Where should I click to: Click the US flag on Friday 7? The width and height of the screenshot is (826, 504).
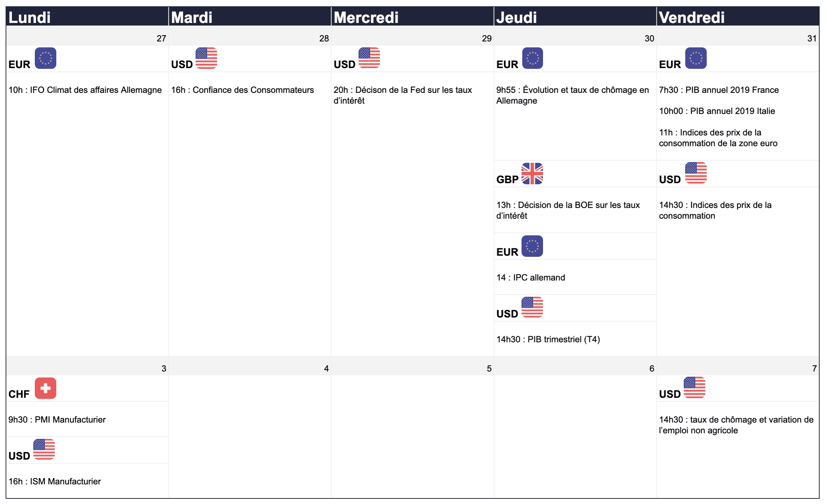point(695,387)
